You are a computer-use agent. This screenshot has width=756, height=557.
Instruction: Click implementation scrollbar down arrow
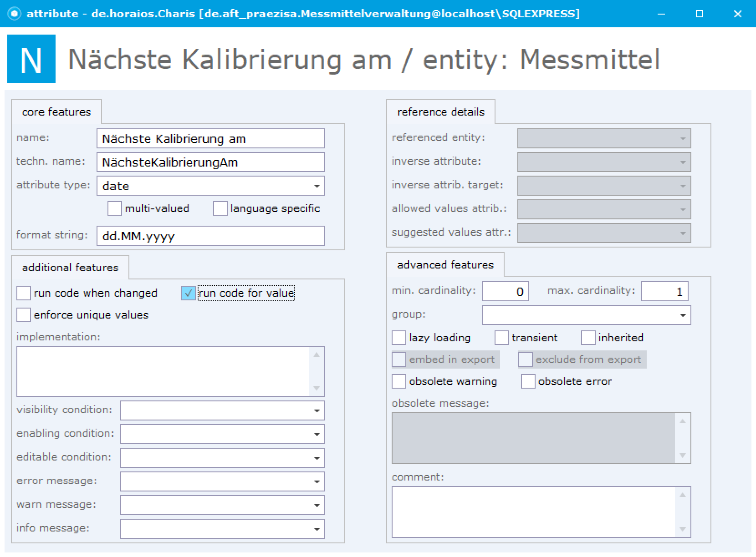317,388
